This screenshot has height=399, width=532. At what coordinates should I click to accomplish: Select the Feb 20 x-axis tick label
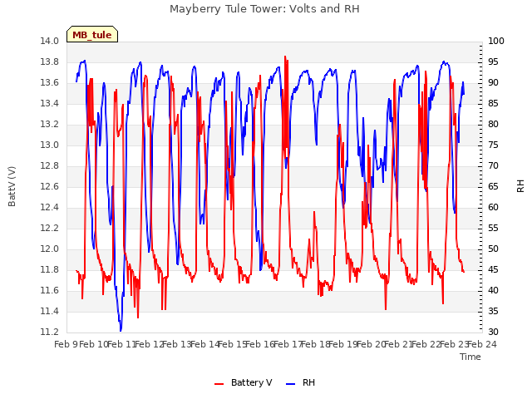(371, 344)
